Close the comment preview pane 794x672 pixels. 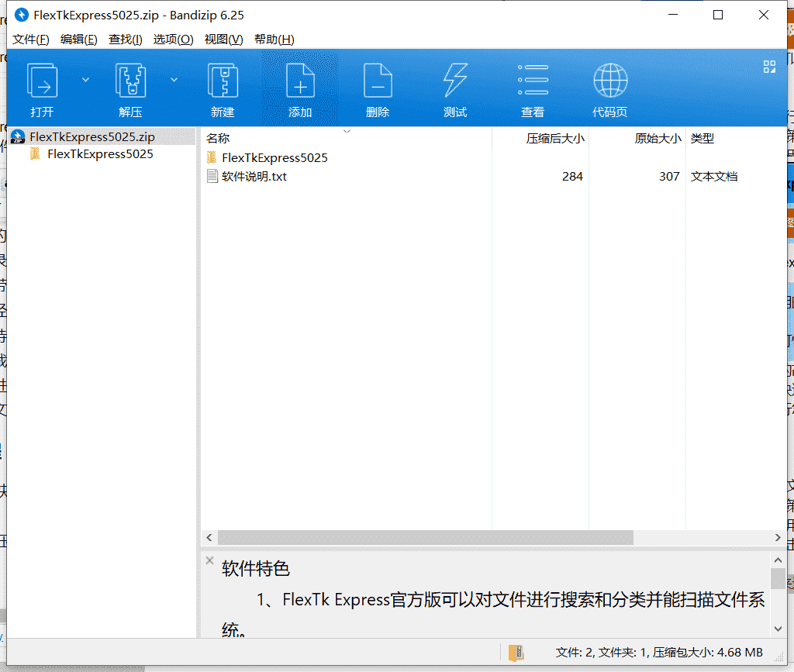pyautogui.click(x=209, y=560)
